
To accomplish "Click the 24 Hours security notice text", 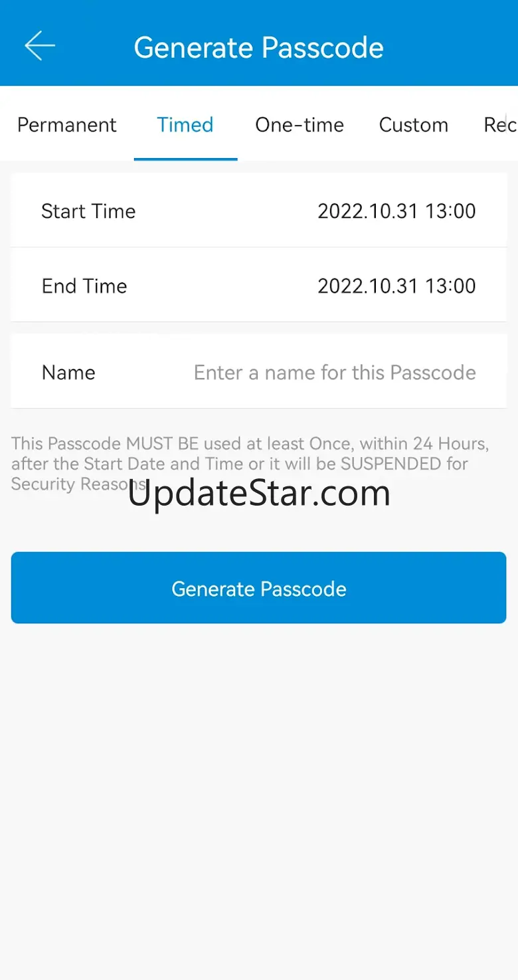I will pyautogui.click(x=250, y=463).
